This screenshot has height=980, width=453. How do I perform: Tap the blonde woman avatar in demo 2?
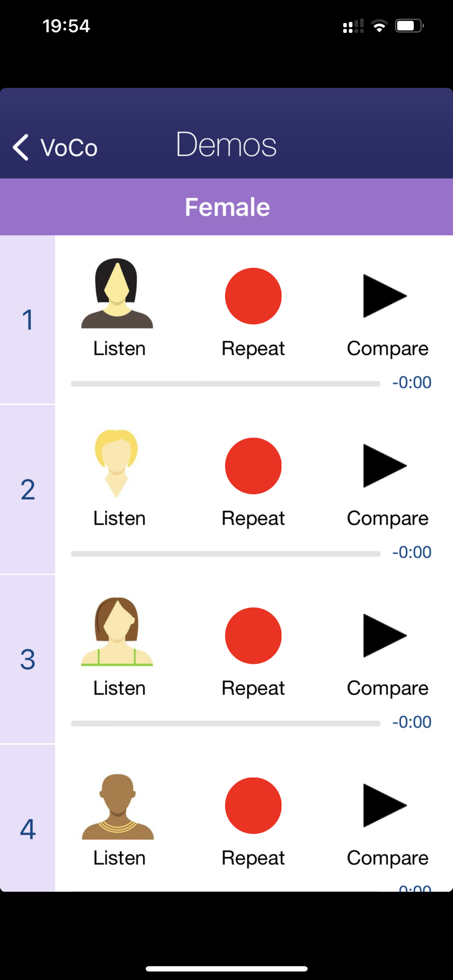point(116,464)
